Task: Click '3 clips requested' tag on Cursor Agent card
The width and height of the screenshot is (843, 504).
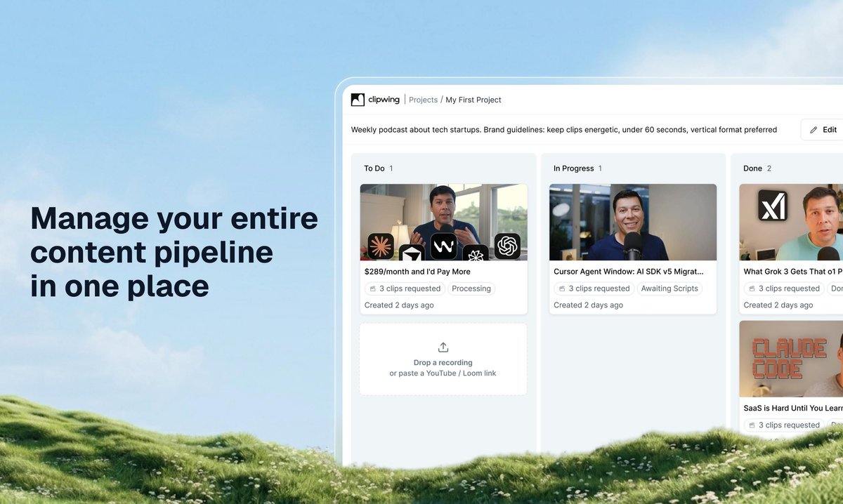Action: pos(594,289)
